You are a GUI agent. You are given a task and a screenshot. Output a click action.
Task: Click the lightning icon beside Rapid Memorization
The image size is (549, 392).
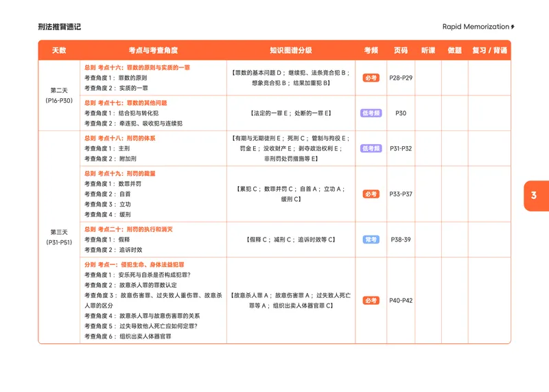click(x=513, y=27)
